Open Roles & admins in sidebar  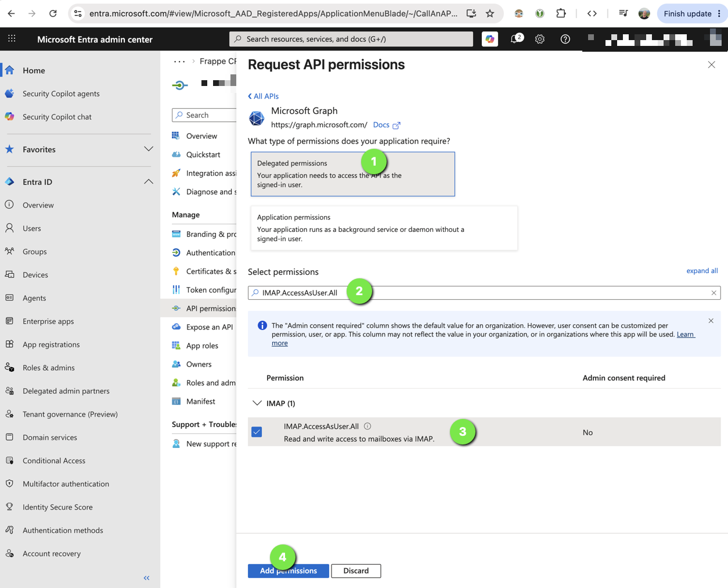49,368
